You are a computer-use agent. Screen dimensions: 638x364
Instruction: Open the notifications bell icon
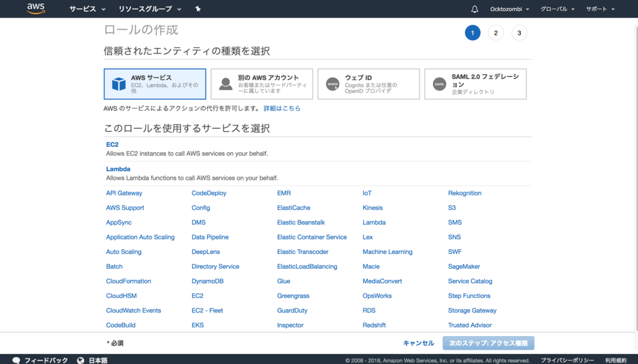click(x=474, y=9)
